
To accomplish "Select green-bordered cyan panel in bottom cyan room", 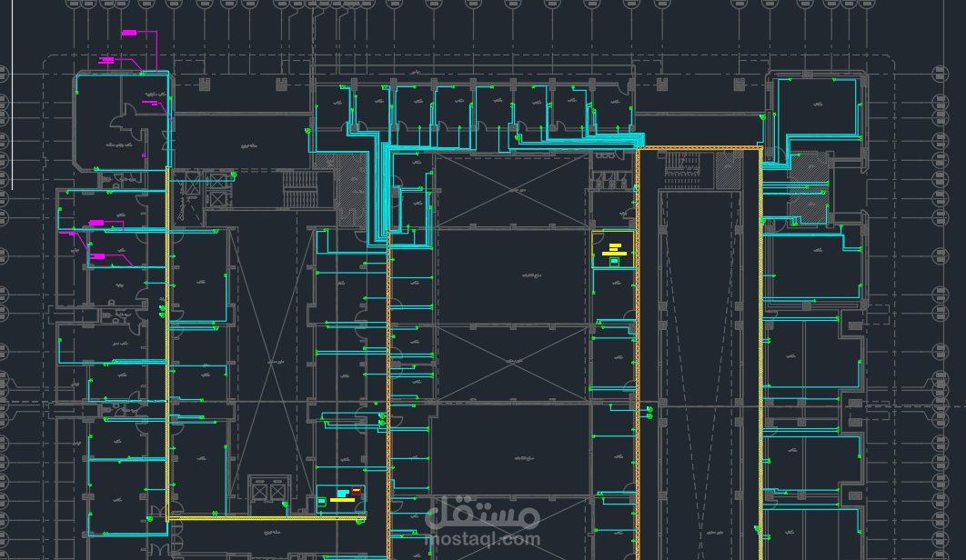I will [322, 502].
